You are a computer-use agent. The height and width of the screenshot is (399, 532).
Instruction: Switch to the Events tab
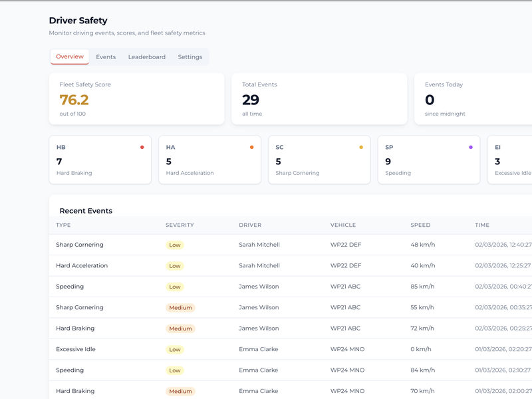106,57
